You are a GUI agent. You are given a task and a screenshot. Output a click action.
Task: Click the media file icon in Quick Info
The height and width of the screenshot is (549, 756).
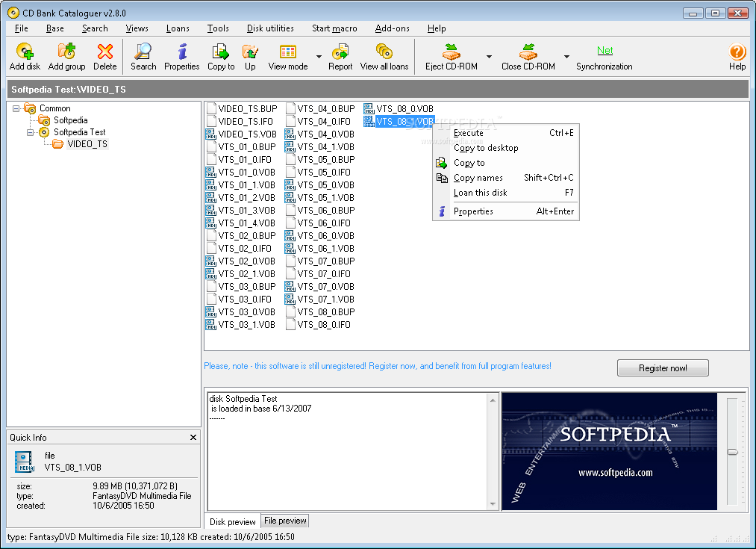tap(25, 462)
